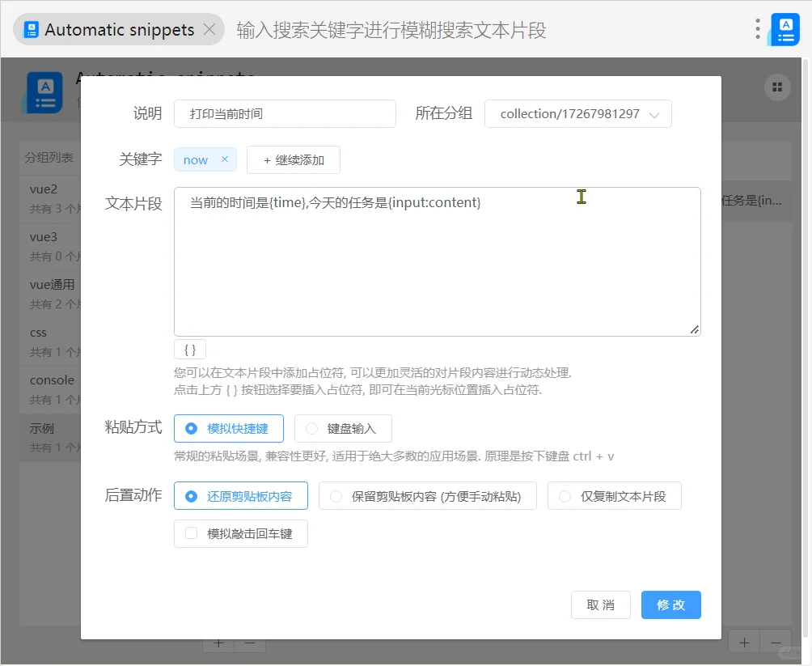The width and height of the screenshot is (812, 666).
Task: Click the Automatic snippets plugin icon in the tab
Action: coord(29,29)
